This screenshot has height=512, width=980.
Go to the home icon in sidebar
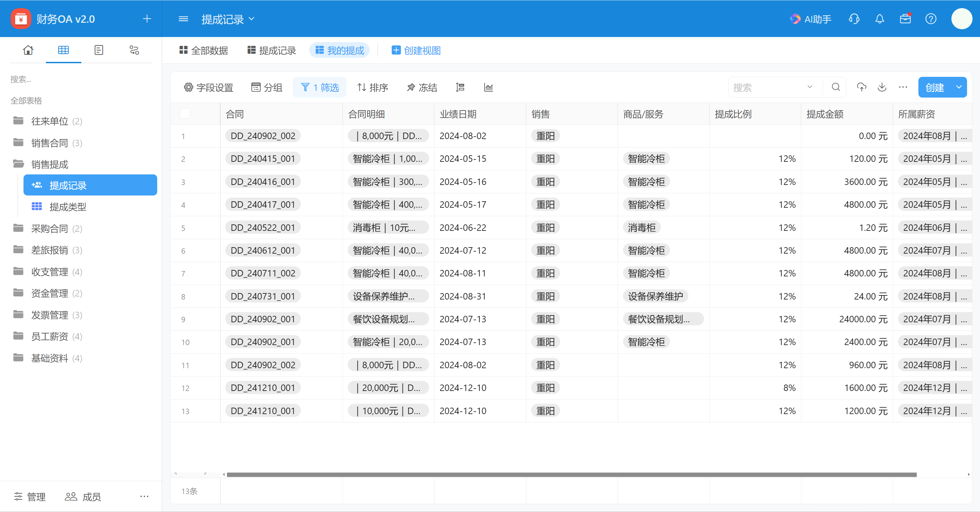[28, 50]
